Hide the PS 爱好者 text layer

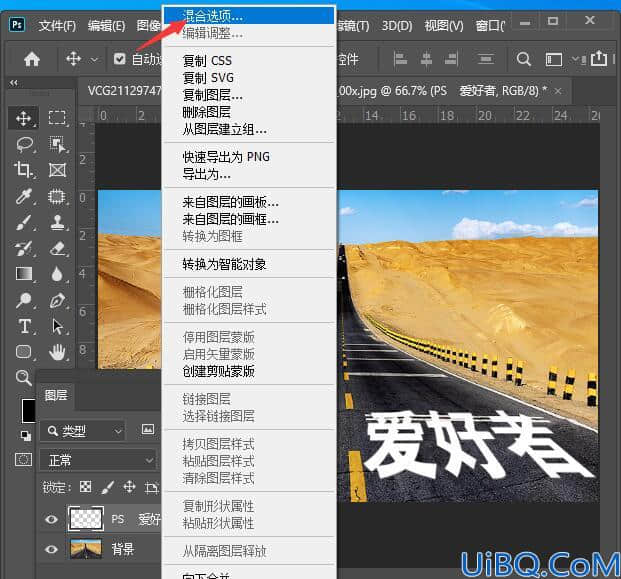click(51, 519)
